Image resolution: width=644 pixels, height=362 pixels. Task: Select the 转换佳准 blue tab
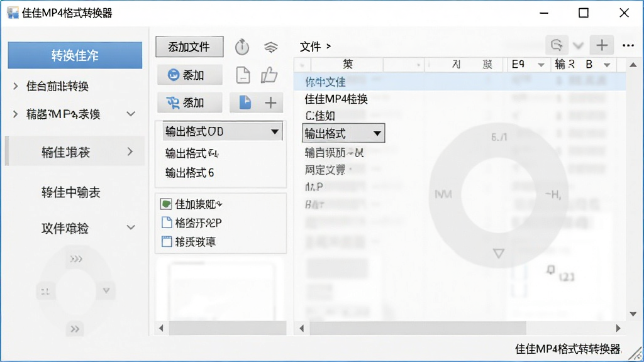coord(75,55)
